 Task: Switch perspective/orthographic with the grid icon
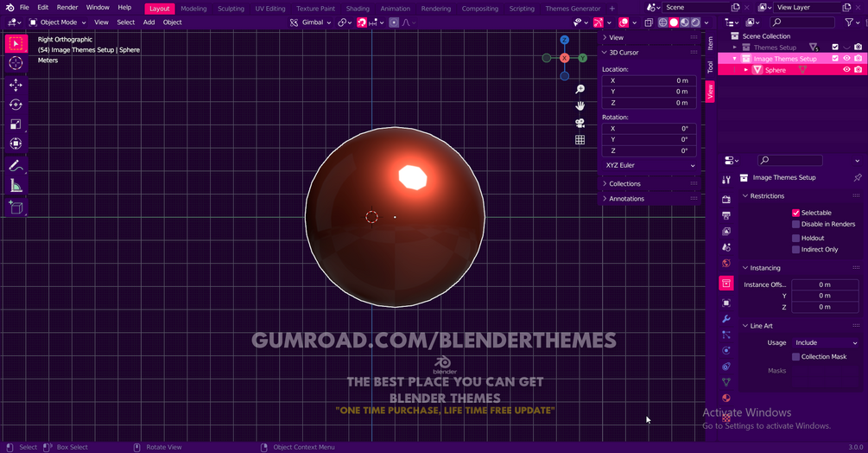580,140
